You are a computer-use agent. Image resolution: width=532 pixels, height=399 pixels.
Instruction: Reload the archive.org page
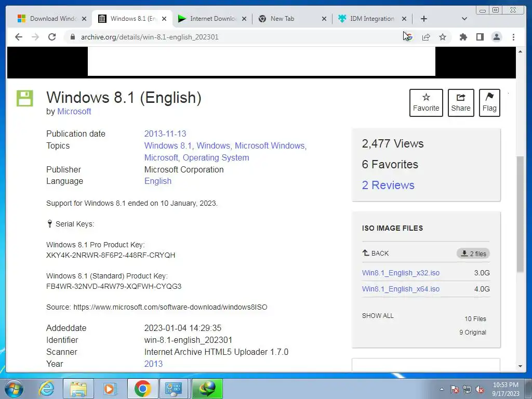(52, 37)
